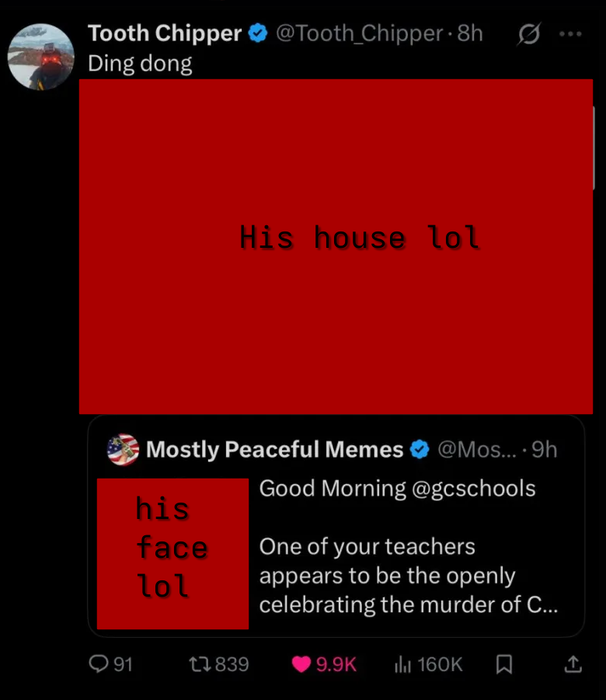Image resolution: width=606 pixels, height=700 pixels.
Task: Open the three-dot more options menu
Action: pos(570,34)
